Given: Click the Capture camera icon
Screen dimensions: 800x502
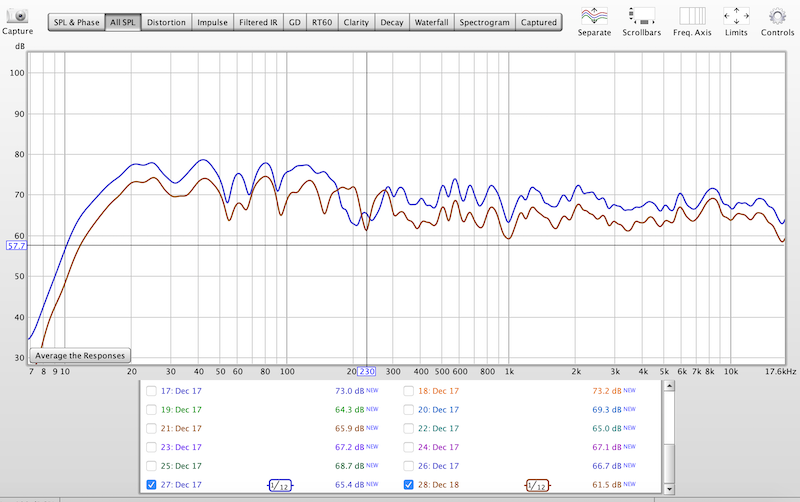Looking at the screenshot, I should click(17, 16).
